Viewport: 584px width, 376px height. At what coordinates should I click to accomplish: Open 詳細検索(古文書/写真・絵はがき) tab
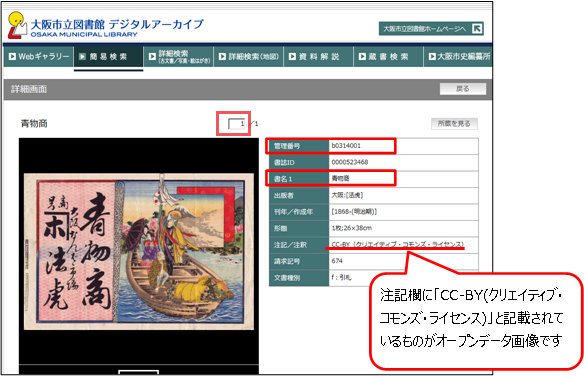point(179,57)
